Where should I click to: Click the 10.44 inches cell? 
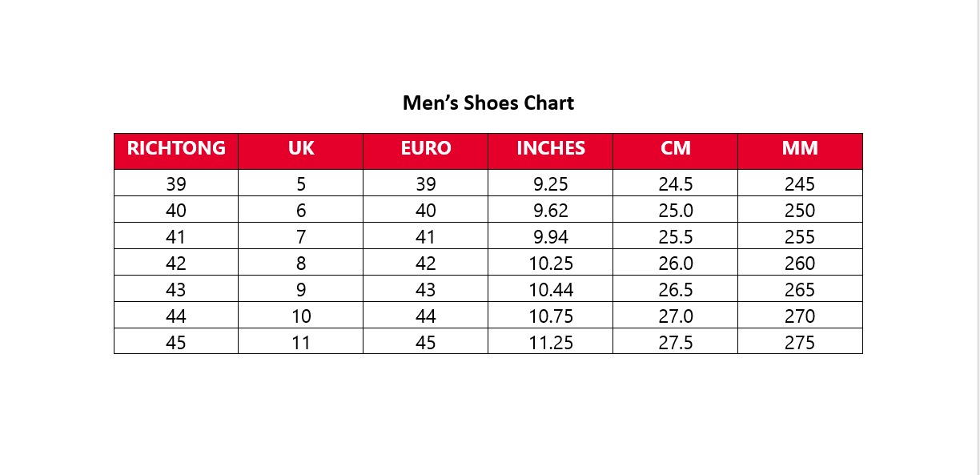550,289
